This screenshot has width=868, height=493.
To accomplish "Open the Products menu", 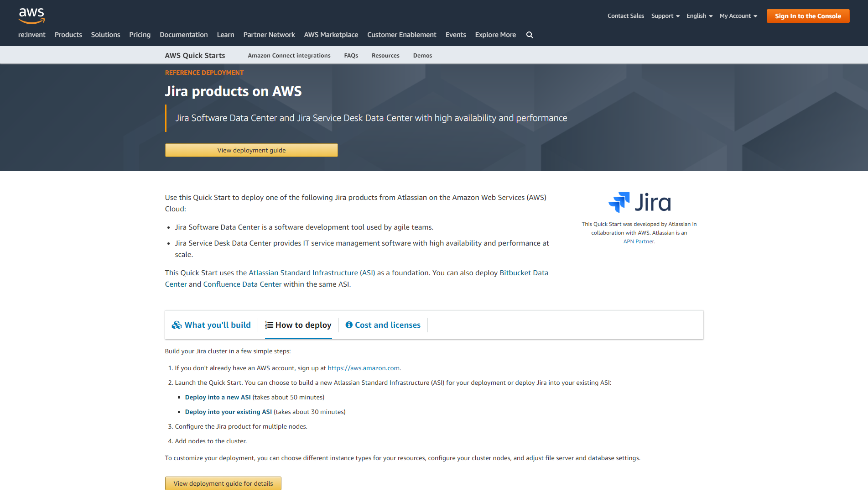I will point(68,35).
